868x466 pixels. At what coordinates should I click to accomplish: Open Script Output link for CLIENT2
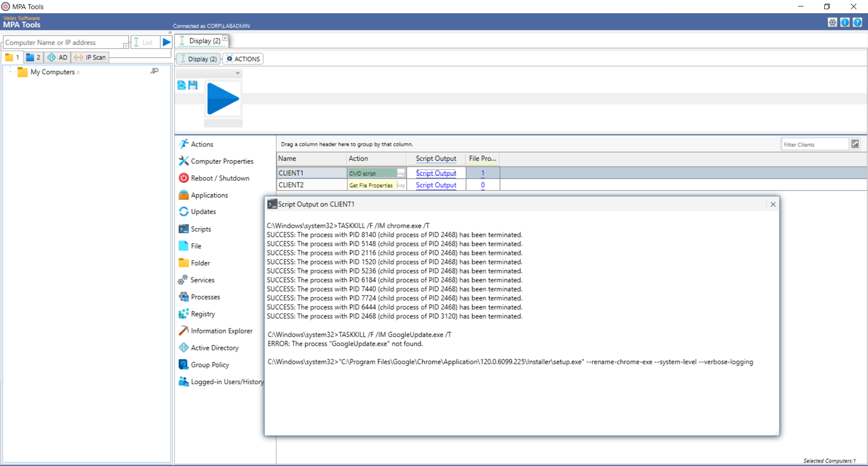point(436,185)
